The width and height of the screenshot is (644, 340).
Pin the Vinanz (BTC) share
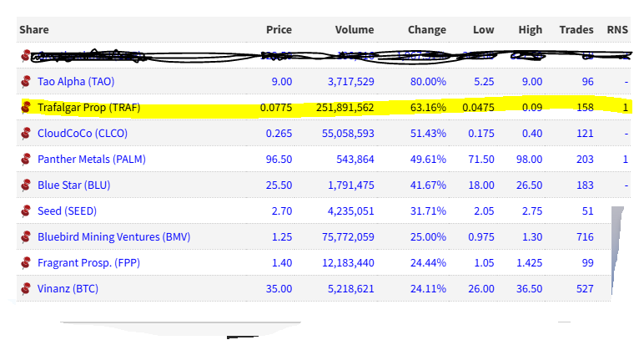(26, 288)
